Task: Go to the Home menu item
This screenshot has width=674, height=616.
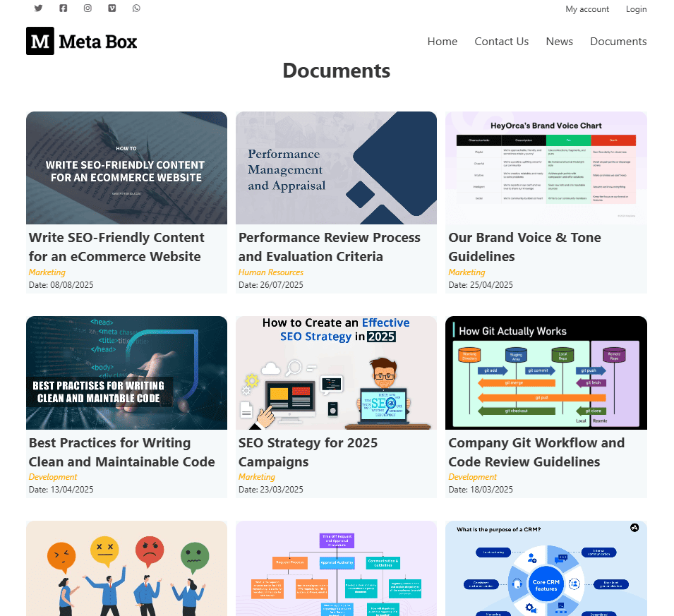Action: coord(442,42)
